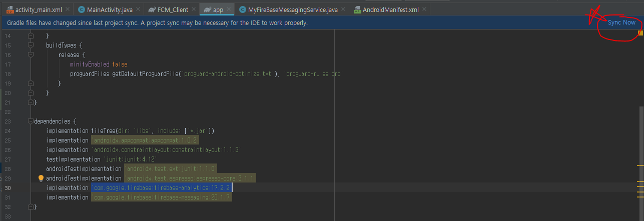
Task: Select the FCM_Client gradle tab
Action: pos(172,9)
